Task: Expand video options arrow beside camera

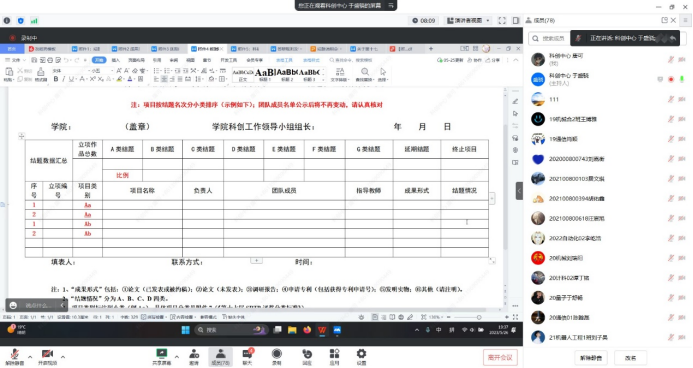Action: 63,357
